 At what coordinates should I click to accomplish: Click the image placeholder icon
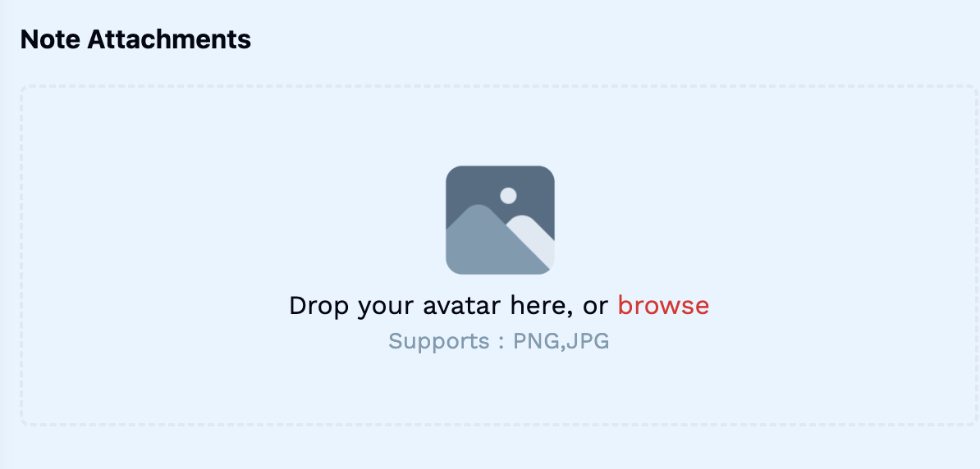tap(500, 220)
